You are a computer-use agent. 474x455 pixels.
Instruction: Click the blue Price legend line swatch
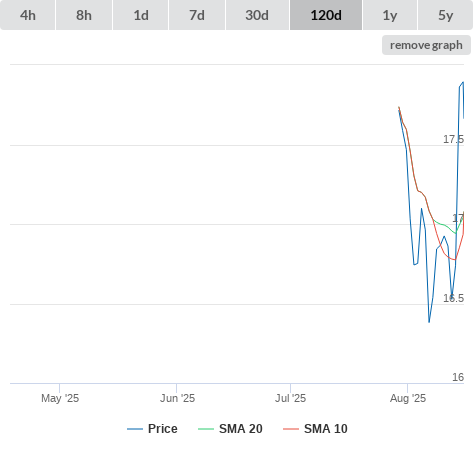(x=135, y=429)
